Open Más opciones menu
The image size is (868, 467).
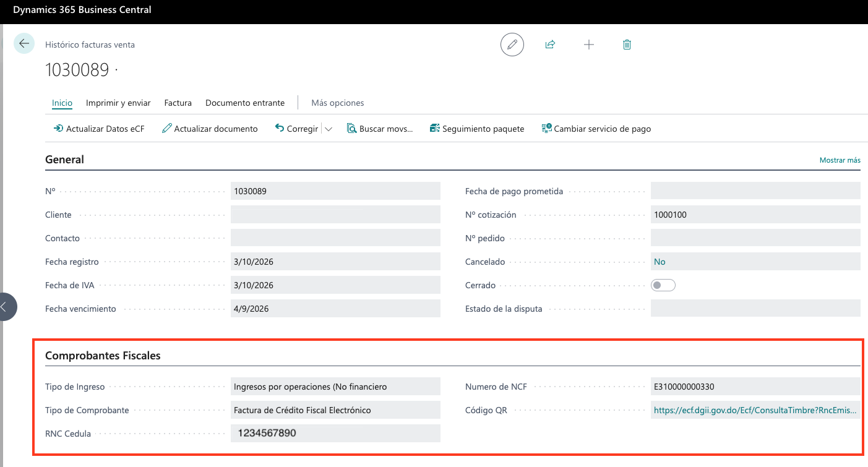(337, 103)
